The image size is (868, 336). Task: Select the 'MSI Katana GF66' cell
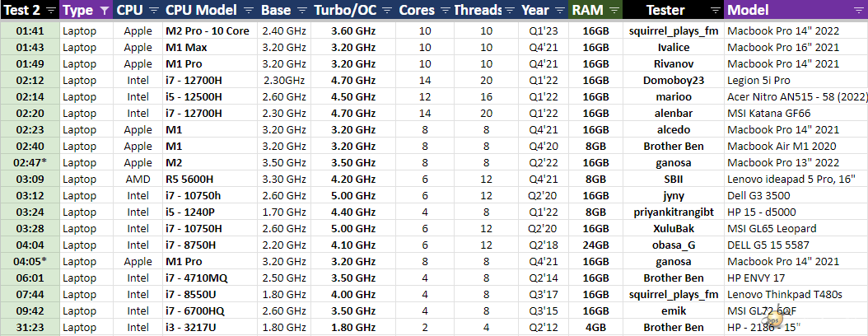[796, 114]
